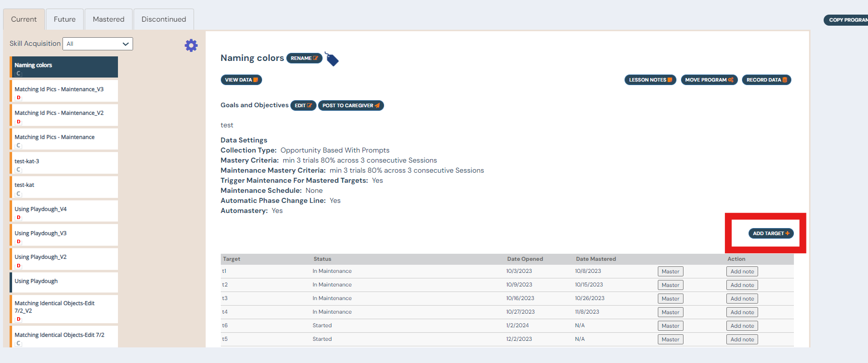Image resolution: width=868 pixels, height=363 pixels.
Task: Edit the Goals and Objectives
Action: click(303, 106)
